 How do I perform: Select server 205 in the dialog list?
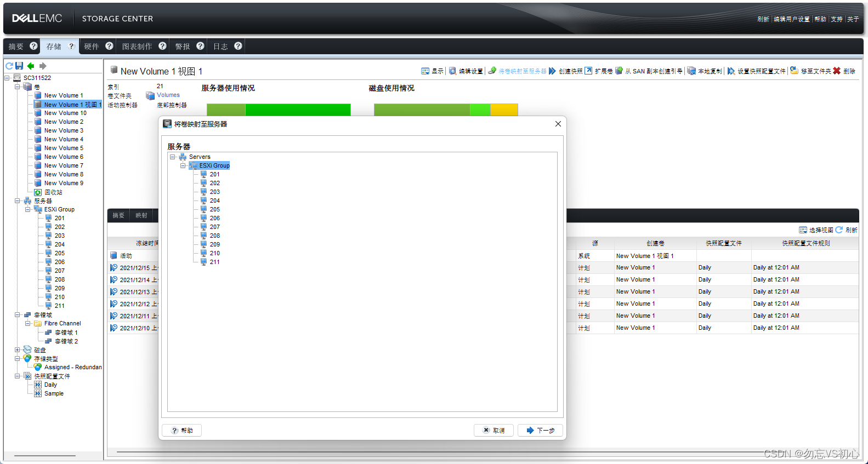(214, 209)
